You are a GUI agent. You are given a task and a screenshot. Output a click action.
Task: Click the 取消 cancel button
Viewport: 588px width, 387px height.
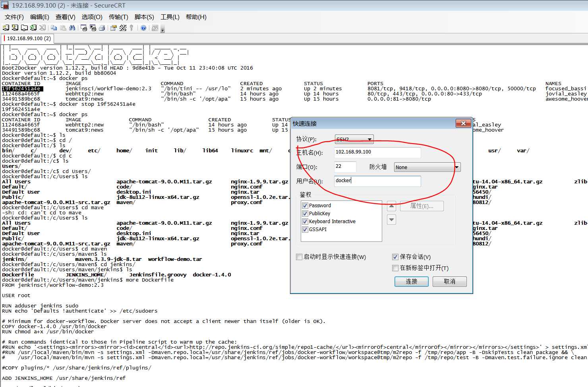pos(450,281)
